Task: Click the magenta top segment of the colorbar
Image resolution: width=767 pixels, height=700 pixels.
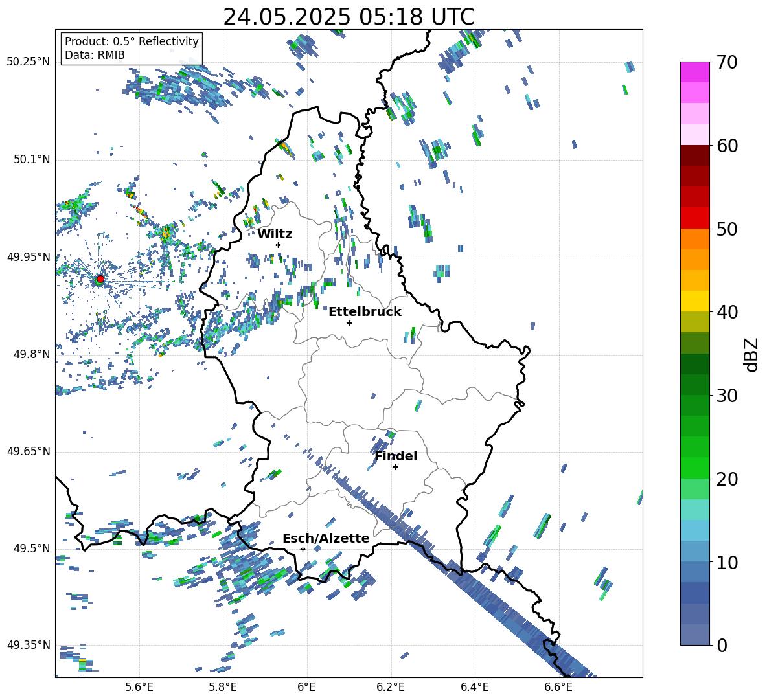Action: click(x=694, y=72)
